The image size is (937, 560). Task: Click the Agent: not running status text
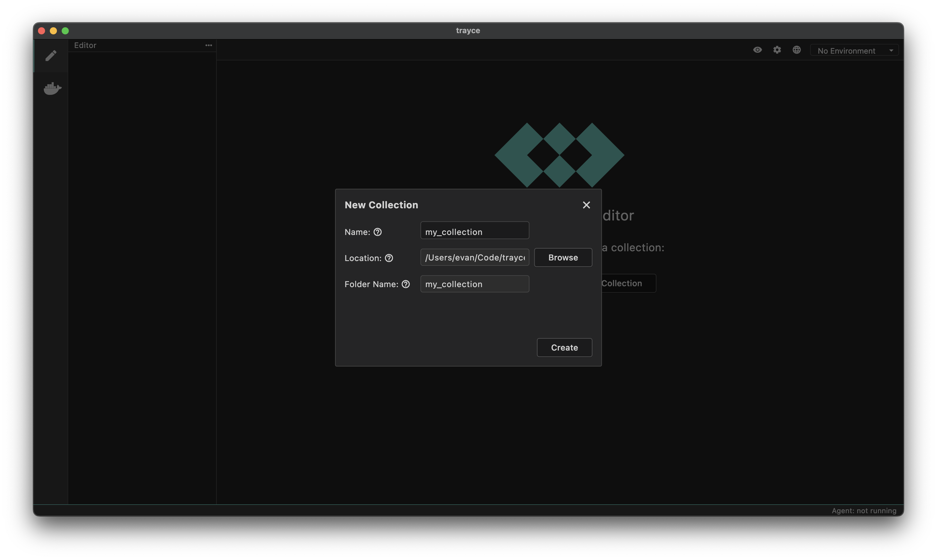click(x=864, y=511)
